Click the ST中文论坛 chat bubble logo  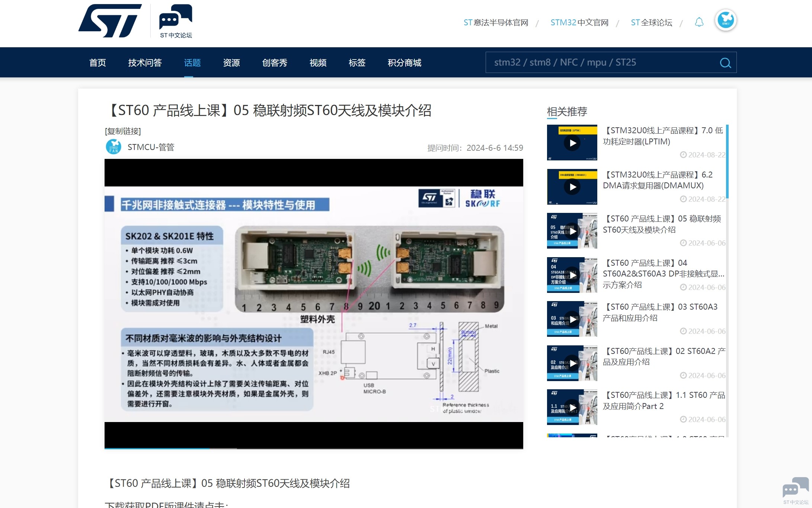click(x=176, y=21)
